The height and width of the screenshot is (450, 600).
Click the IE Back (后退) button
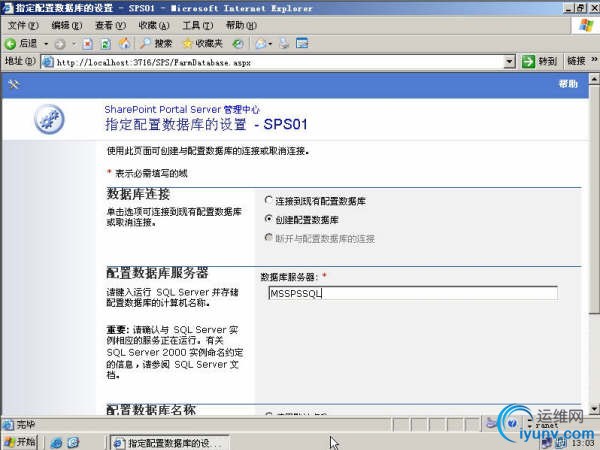click(21, 44)
